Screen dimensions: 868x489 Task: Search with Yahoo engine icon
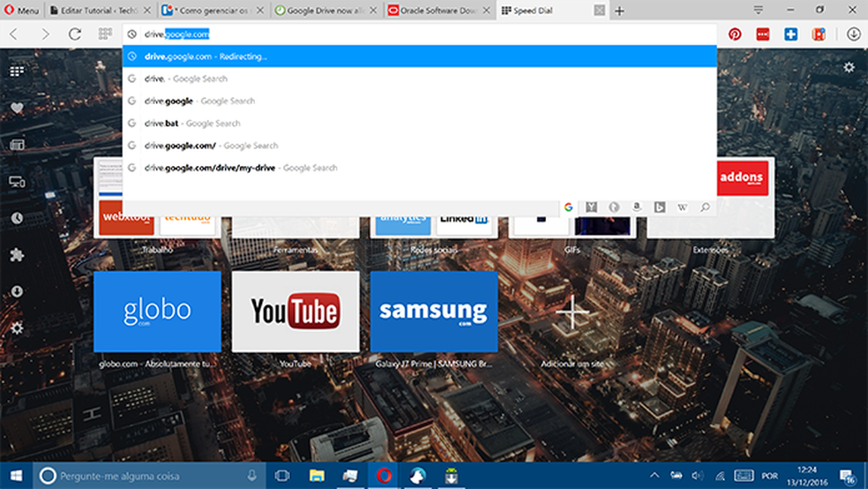pos(591,207)
